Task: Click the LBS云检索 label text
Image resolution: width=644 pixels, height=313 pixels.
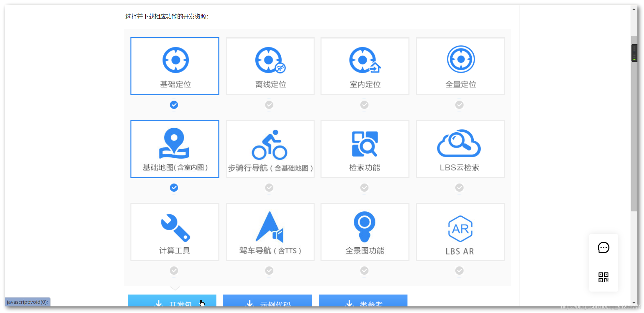Action: click(x=460, y=168)
